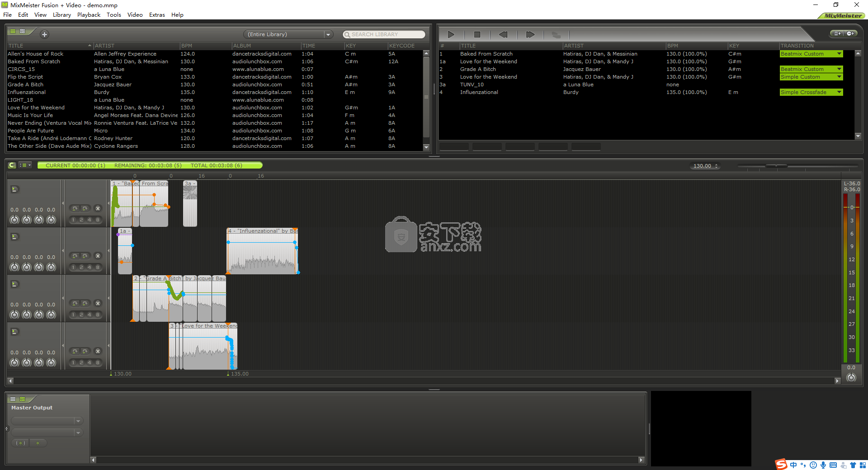Remove second track using its X button
The height and width of the screenshot is (470, 868).
(x=98, y=256)
